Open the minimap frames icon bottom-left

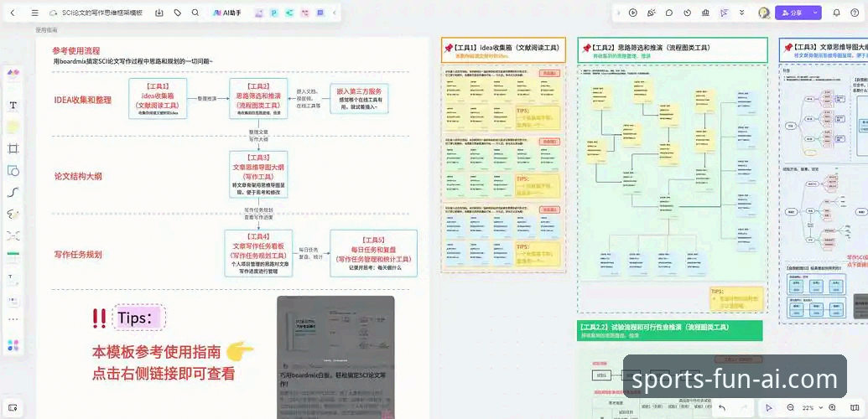pos(13,407)
